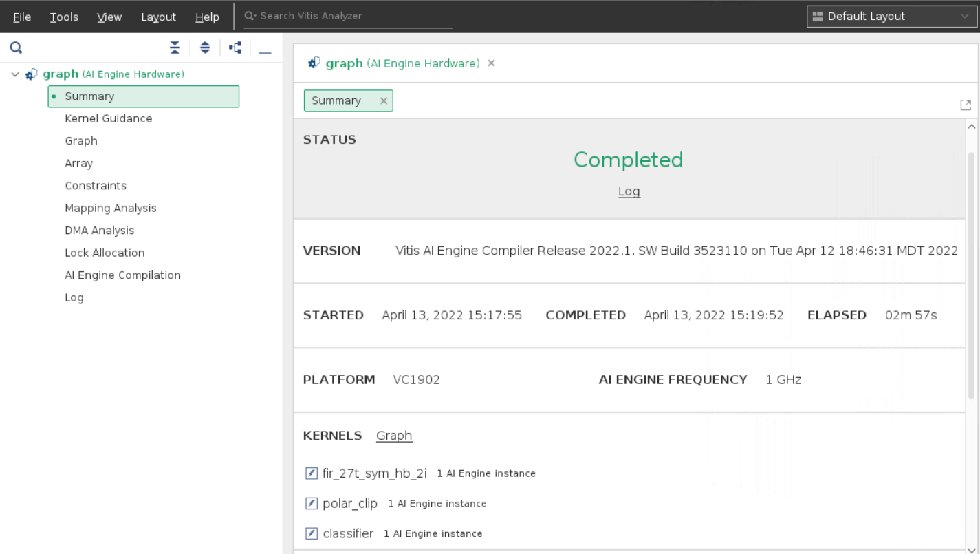The width and height of the screenshot is (980, 554).
Task: Open DMA Analysis from the navigation tree
Action: [x=99, y=230]
